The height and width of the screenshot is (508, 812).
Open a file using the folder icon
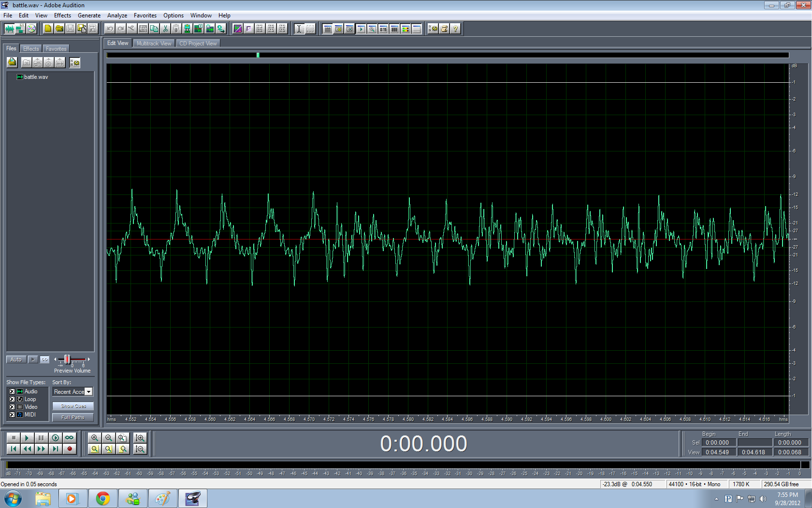(x=59, y=29)
